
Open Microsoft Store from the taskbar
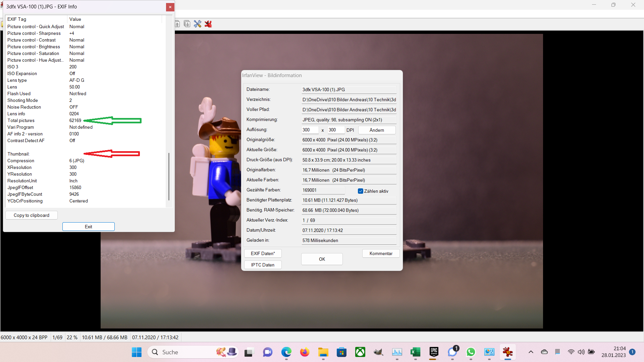coord(341,352)
